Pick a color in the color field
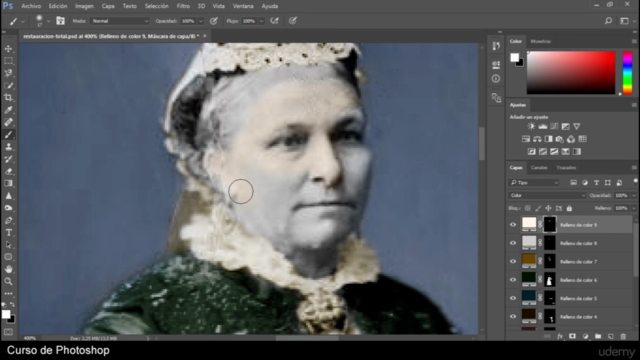640x360 pixels. coord(571,73)
